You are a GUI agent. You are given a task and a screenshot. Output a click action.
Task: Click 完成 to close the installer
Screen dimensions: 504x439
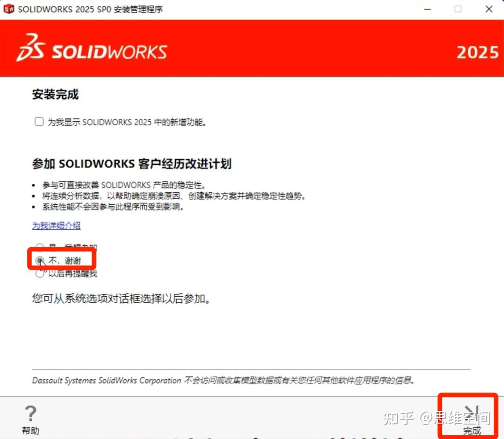coord(472,430)
